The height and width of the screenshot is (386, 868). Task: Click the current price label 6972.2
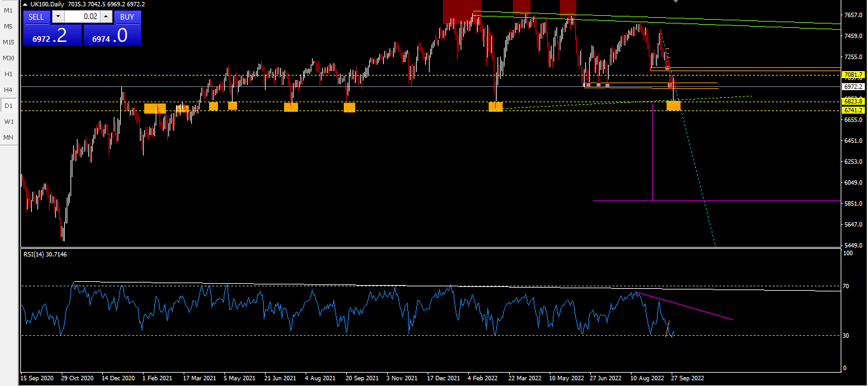click(853, 86)
